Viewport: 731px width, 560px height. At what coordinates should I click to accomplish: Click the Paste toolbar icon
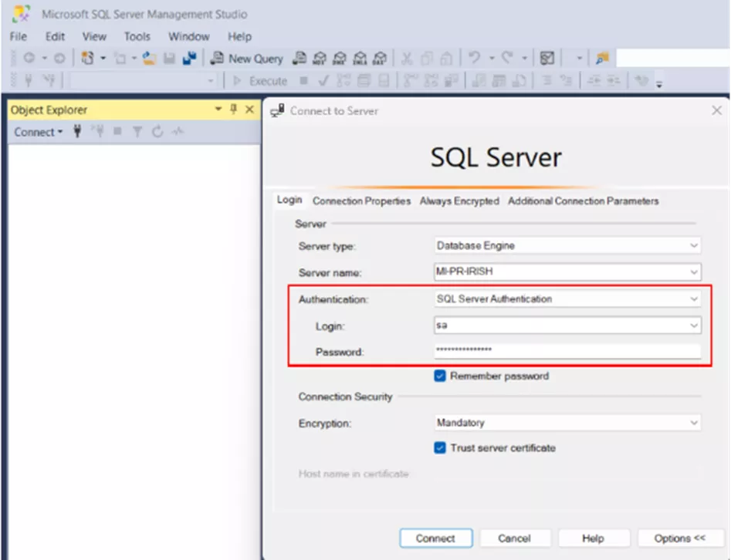click(x=447, y=58)
